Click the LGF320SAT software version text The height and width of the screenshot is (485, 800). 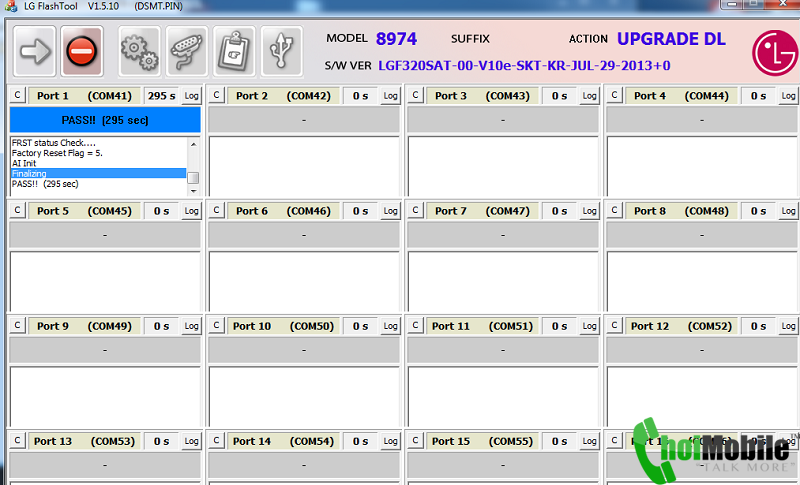tap(524, 66)
